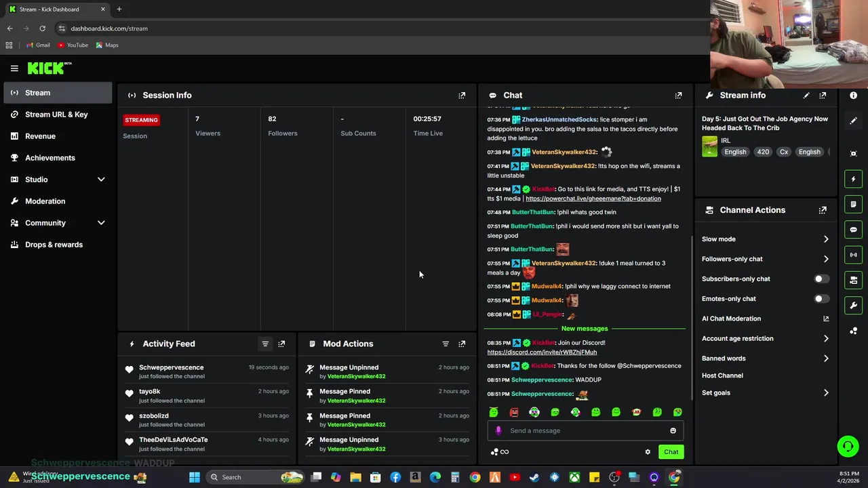Open AI Chat Moderation external link
Image resolution: width=868 pixels, height=488 pixels.
(826, 319)
